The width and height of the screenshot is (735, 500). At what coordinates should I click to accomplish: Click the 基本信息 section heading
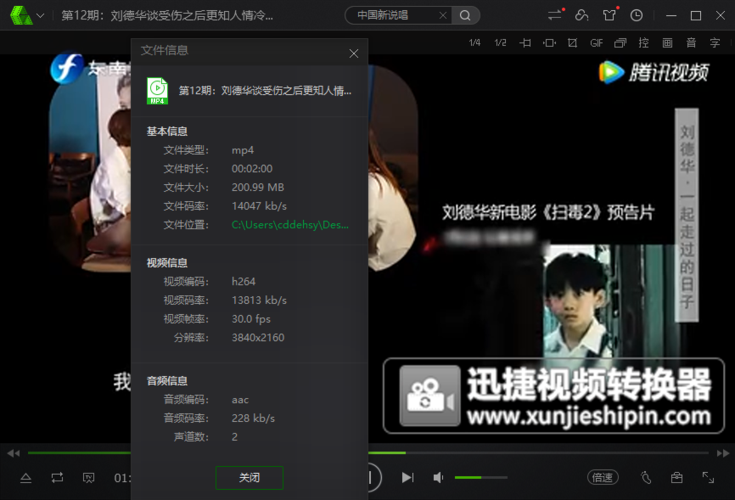click(x=167, y=132)
